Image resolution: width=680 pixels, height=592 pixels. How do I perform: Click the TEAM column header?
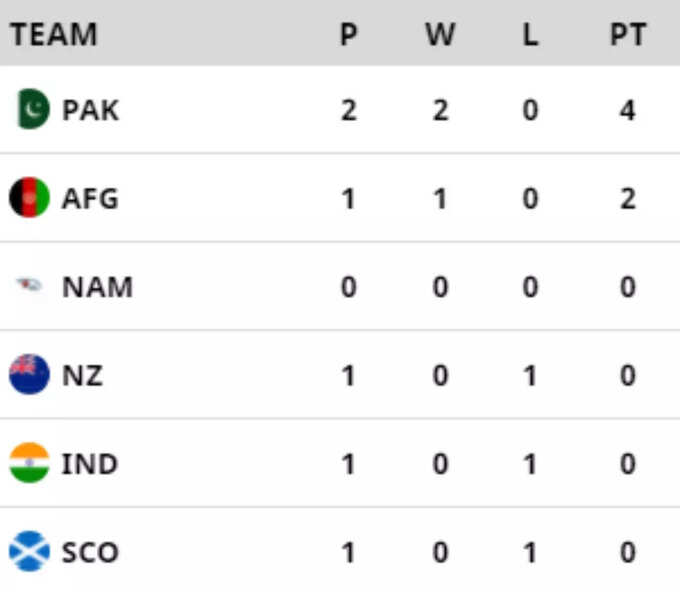tap(54, 34)
